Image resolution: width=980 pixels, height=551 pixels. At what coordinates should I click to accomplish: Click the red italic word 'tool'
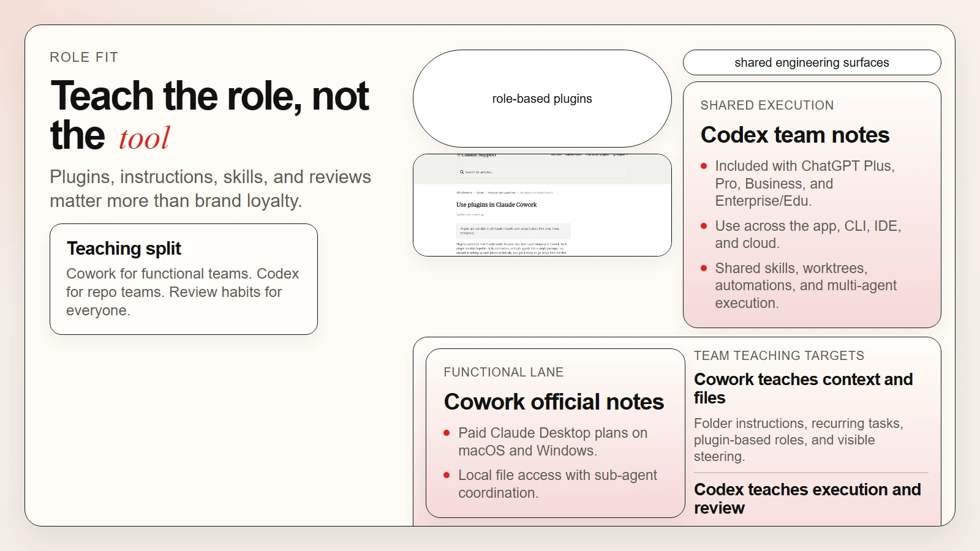pos(144,138)
